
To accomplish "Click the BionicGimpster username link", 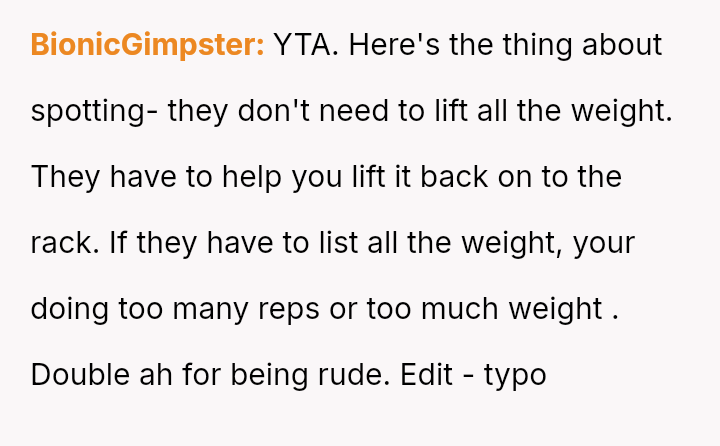I will tap(147, 45).
